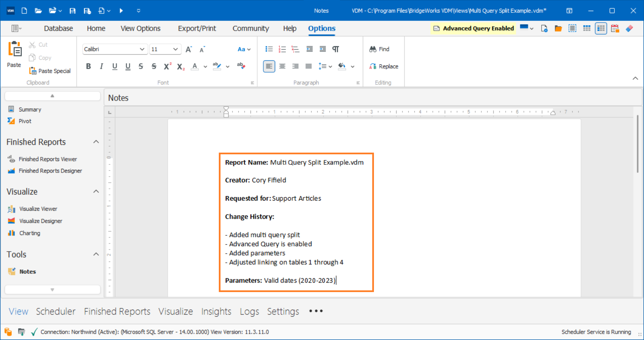Align text left

[x=269, y=66]
